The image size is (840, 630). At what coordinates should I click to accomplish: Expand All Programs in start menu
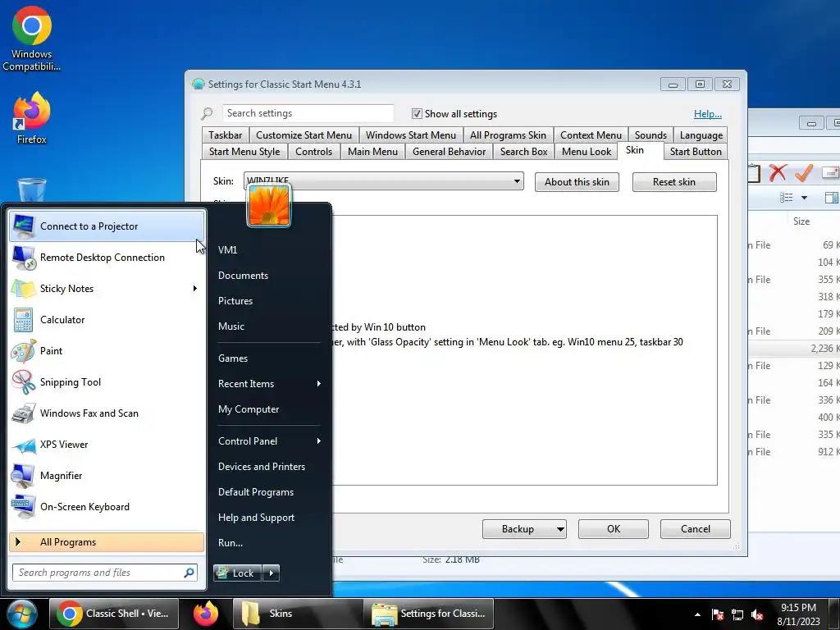(107, 542)
